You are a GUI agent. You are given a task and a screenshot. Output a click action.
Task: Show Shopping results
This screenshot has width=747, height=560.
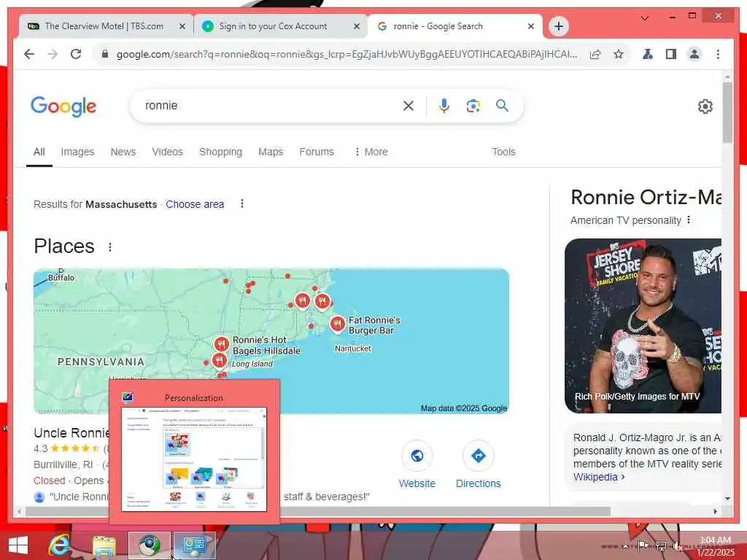pos(220,152)
